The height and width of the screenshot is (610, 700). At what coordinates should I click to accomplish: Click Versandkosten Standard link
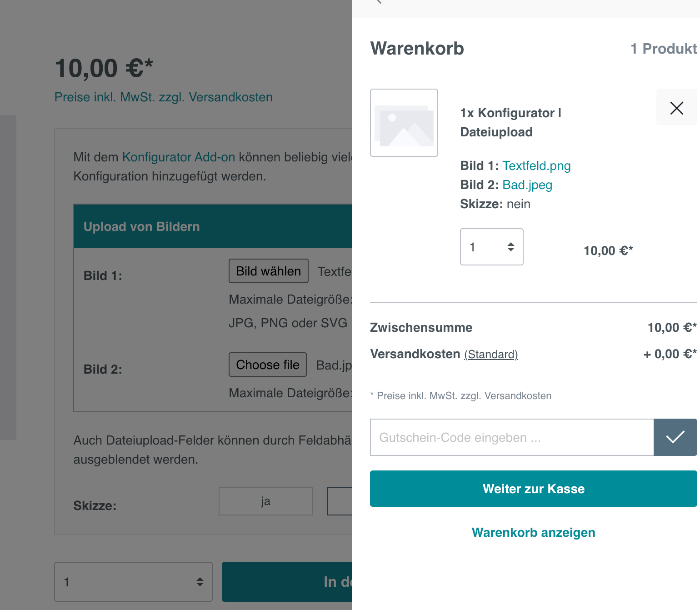[x=491, y=354]
